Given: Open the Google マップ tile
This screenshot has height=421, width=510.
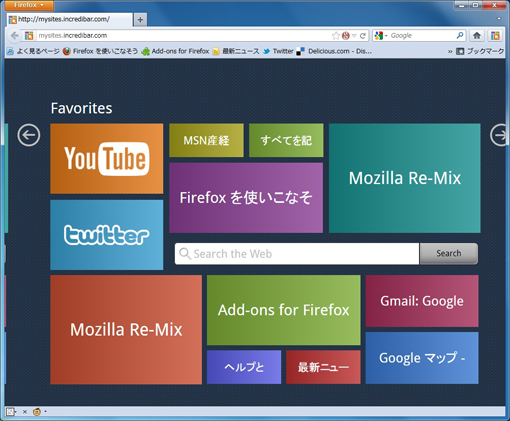Looking at the screenshot, I should [x=422, y=358].
